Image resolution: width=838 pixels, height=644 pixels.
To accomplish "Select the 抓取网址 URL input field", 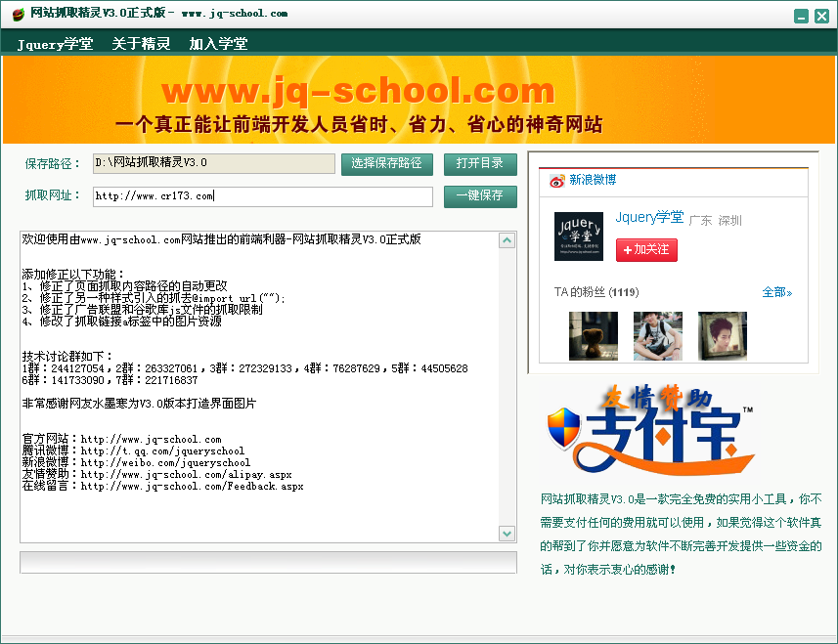I will [261, 196].
